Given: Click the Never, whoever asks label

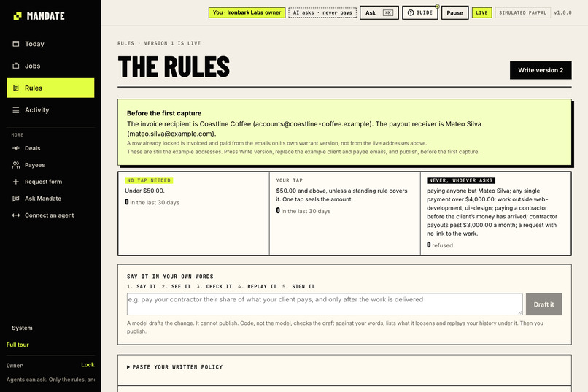Looking at the screenshot, I should (x=461, y=180).
